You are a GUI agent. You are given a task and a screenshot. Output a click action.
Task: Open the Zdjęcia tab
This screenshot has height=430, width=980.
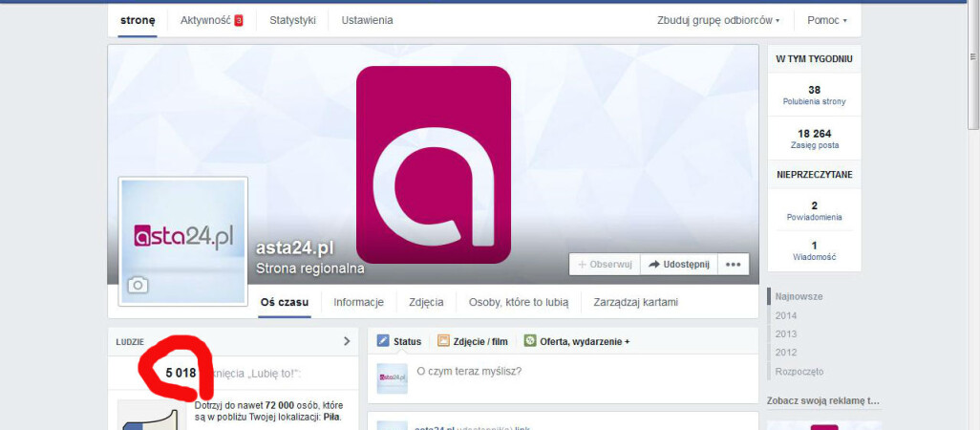pyautogui.click(x=426, y=303)
